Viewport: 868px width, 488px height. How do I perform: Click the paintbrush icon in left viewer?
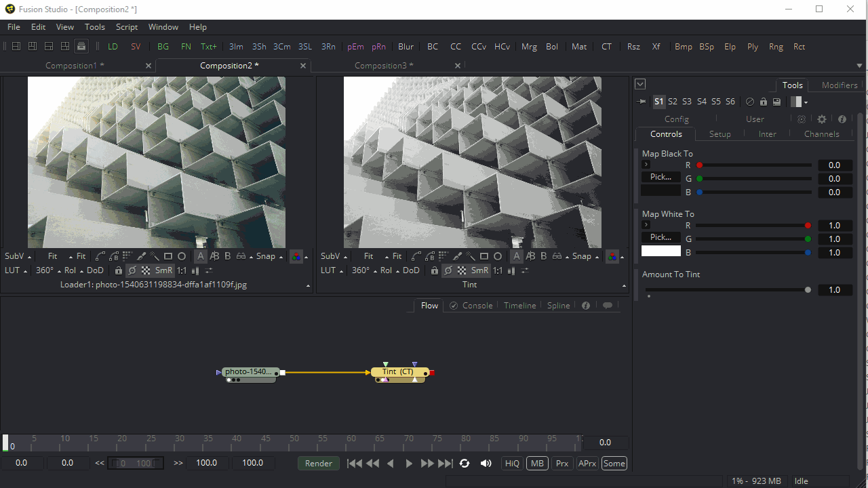pyautogui.click(x=141, y=256)
